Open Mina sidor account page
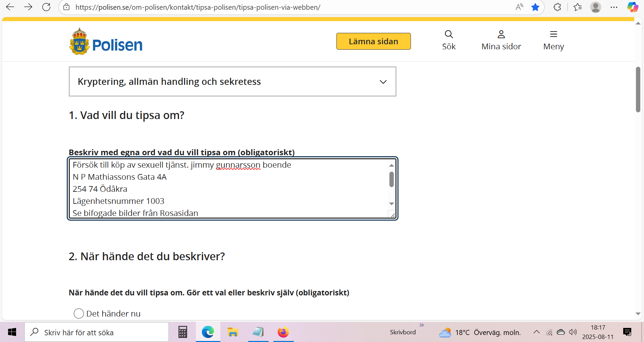The width and height of the screenshot is (644, 342). coord(501,40)
